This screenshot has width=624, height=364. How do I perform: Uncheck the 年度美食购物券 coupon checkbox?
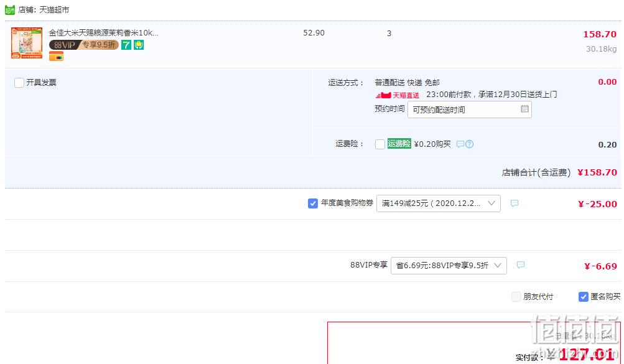(x=313, y=203)
